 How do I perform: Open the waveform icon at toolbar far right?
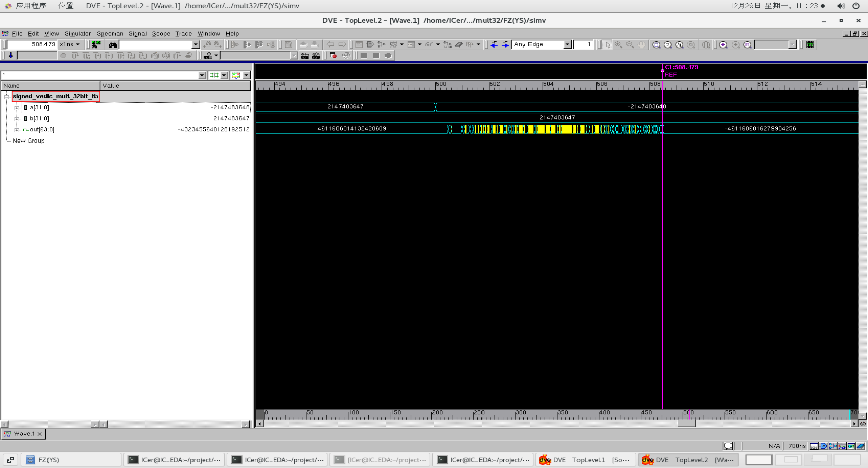tap(810, 44)
